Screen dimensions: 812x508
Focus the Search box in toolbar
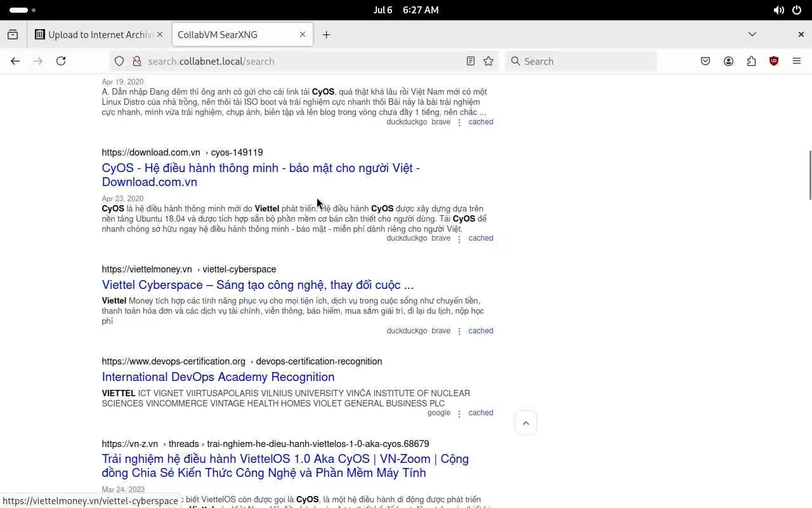[x=581, y=61]
